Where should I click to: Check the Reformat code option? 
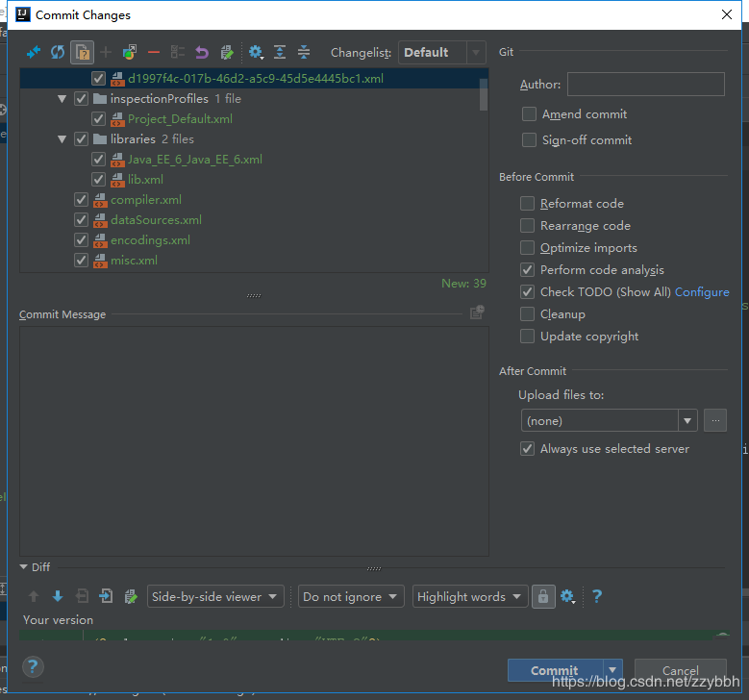tap(527, 204)
